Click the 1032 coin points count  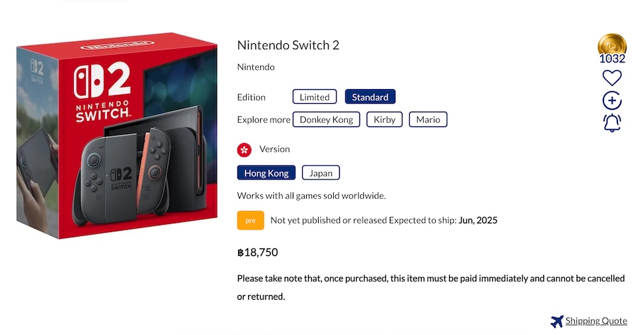point(612,58)
